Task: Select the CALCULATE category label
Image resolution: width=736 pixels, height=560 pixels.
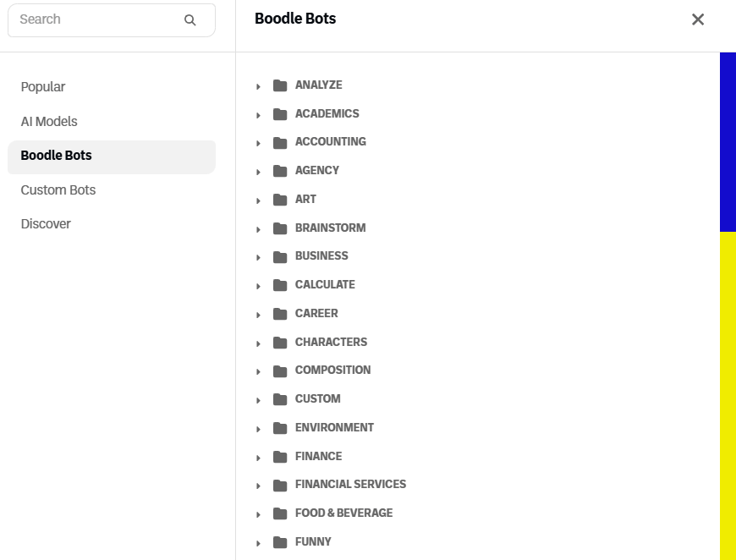Action: [325, 285]
